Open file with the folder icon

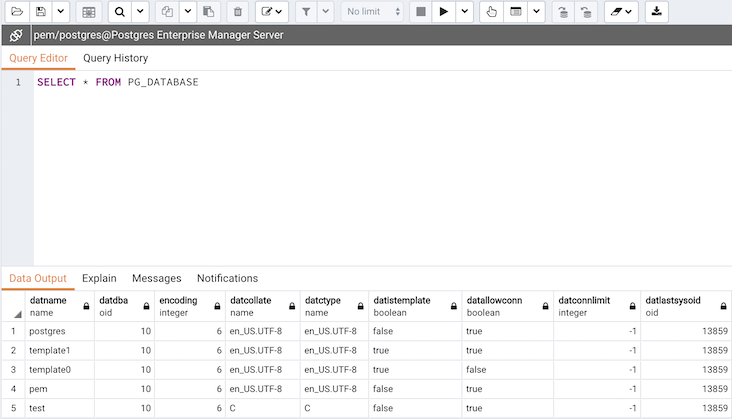17,12
